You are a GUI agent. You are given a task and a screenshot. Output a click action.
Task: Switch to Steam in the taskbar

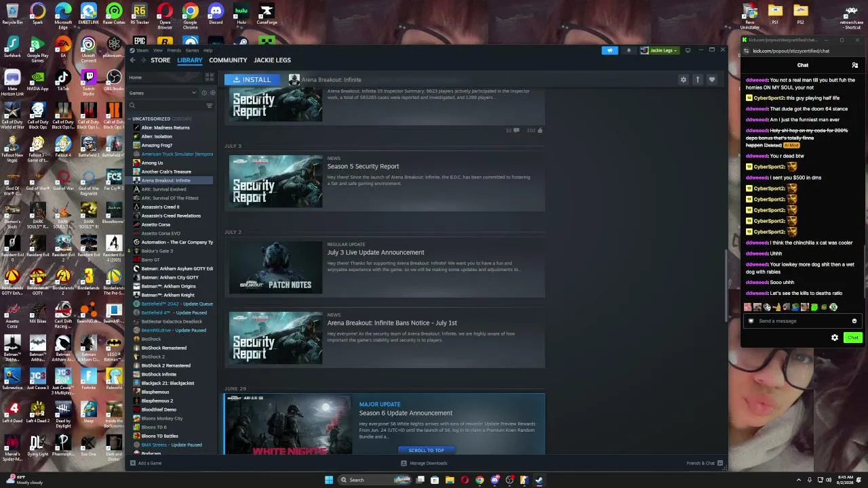tap(539, 480)
